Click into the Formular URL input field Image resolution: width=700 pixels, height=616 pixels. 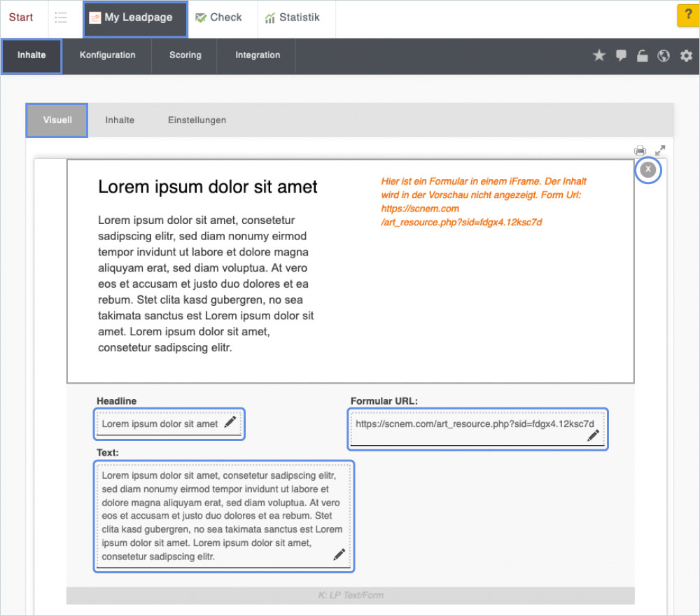click(477, 429)
